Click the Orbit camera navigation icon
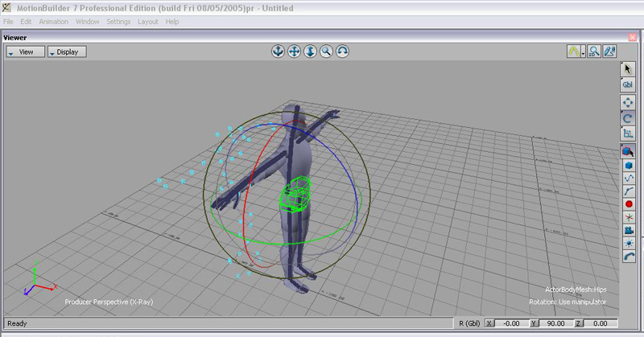The width and height of the screenshot is (644, 337). tap(343, 51)
